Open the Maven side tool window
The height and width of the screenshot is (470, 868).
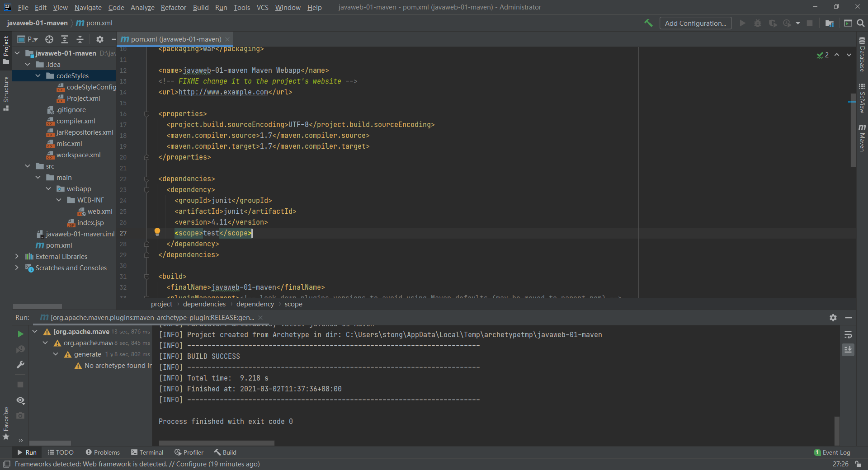[862, 138]
